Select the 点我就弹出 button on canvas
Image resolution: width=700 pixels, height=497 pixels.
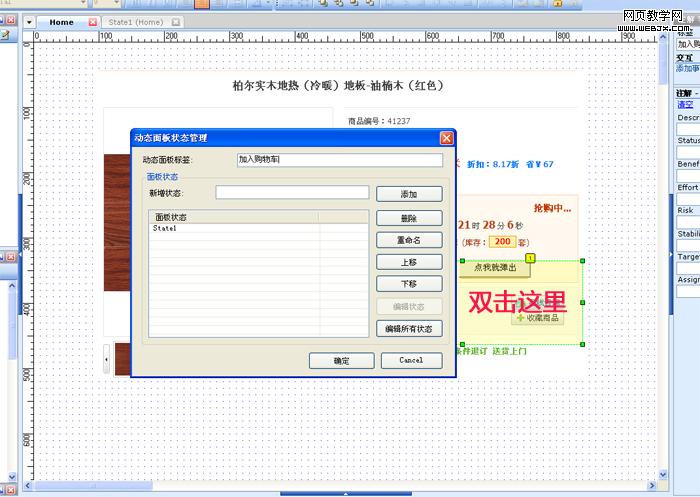click(x=495, y=268)
